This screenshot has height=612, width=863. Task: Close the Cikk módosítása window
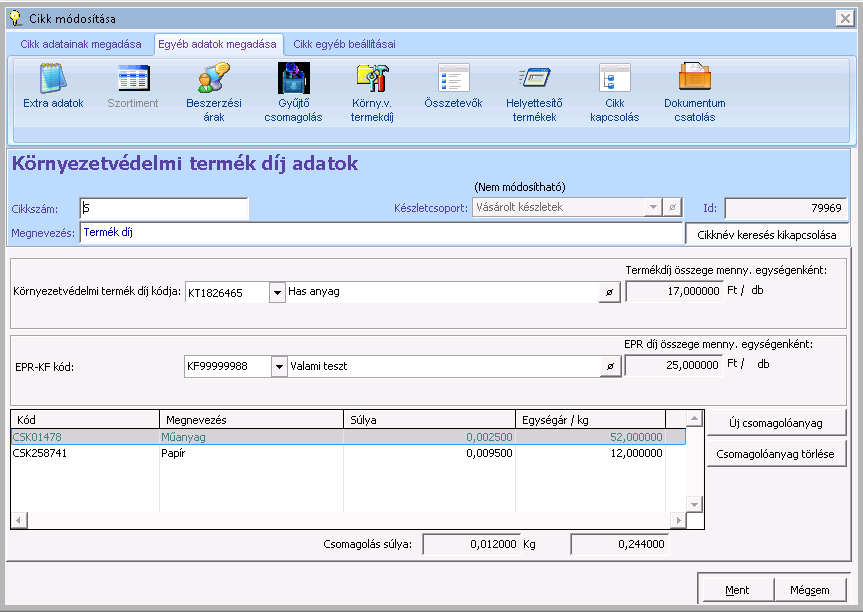[x=845, y=18]
